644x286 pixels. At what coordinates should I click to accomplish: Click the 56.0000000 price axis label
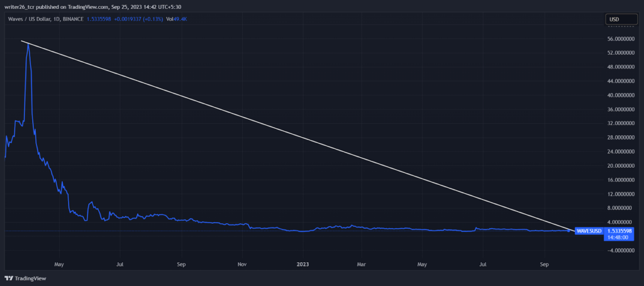tap(619, 39)
